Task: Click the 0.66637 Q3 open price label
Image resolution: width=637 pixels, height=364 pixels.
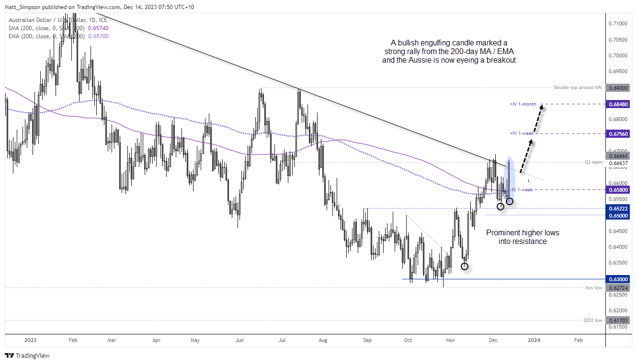Action: click(x=618, y=163)
